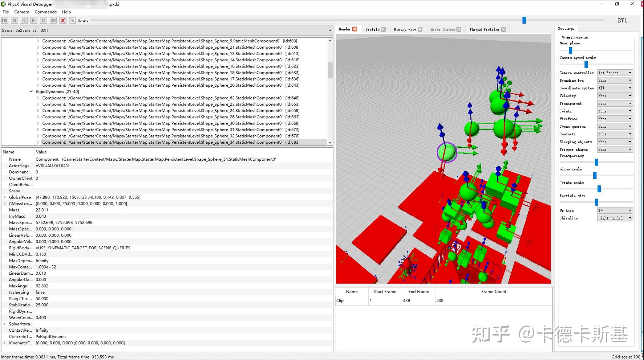Open the Scene queries dropdown

click(x=615, y=126)
